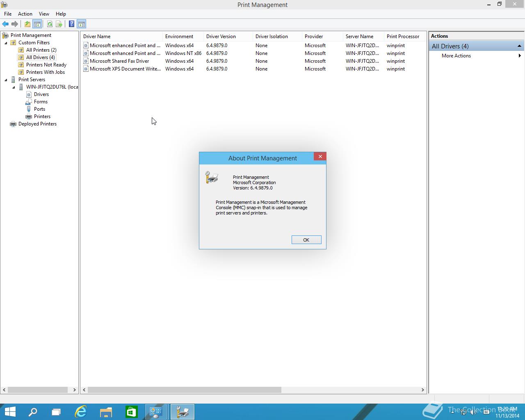This screenshot has width=525, height=420.
Task: Select Printers Not Ready filter
Action: (x=46, y=65)
